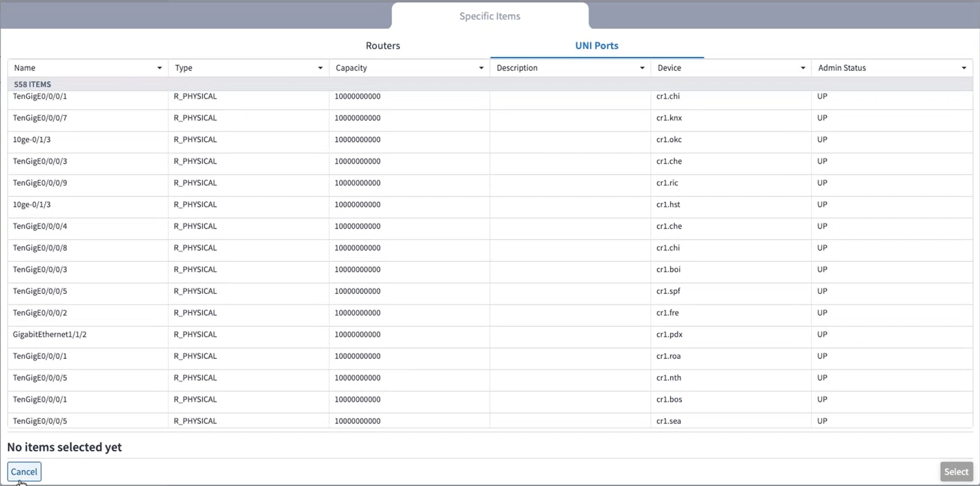Open the Description column dropdown arrow

[x=642, y=68]
